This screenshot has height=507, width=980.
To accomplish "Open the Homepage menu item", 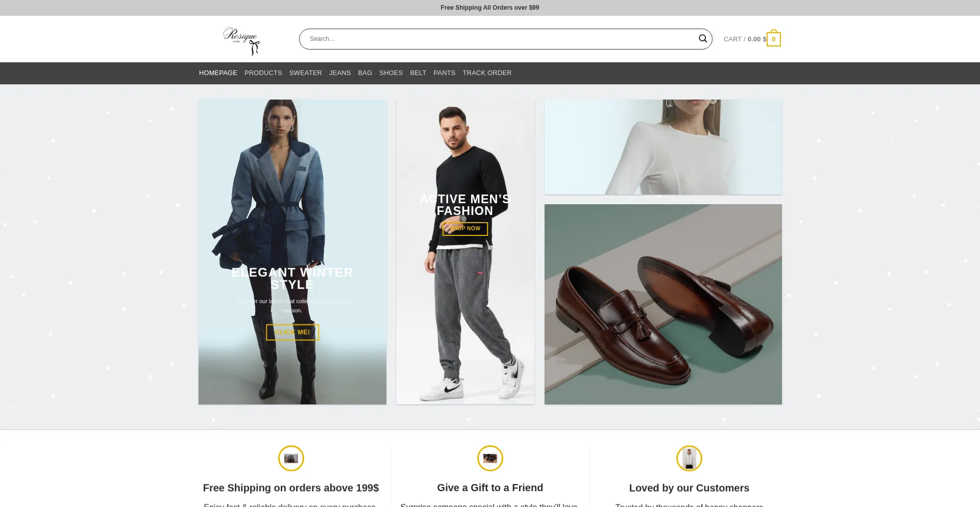I will [x=218, y=73].
